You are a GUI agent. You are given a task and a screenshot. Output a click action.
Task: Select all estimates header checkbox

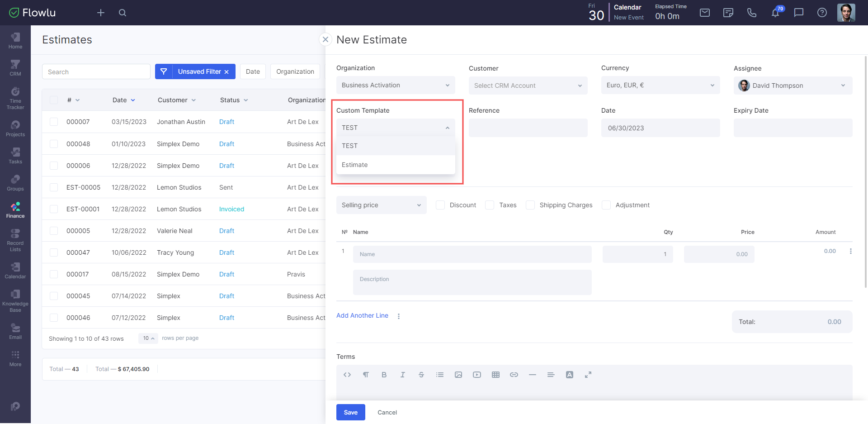click(54, 100)
